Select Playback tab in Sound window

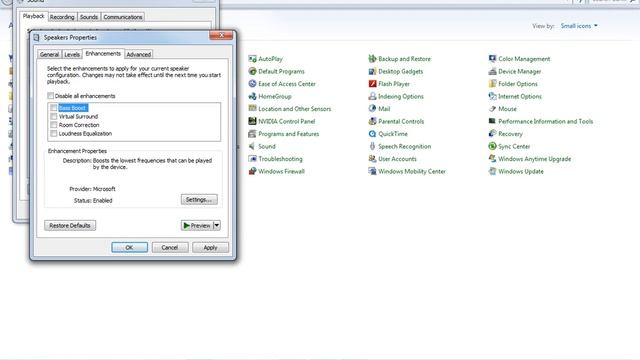[33, 16]
